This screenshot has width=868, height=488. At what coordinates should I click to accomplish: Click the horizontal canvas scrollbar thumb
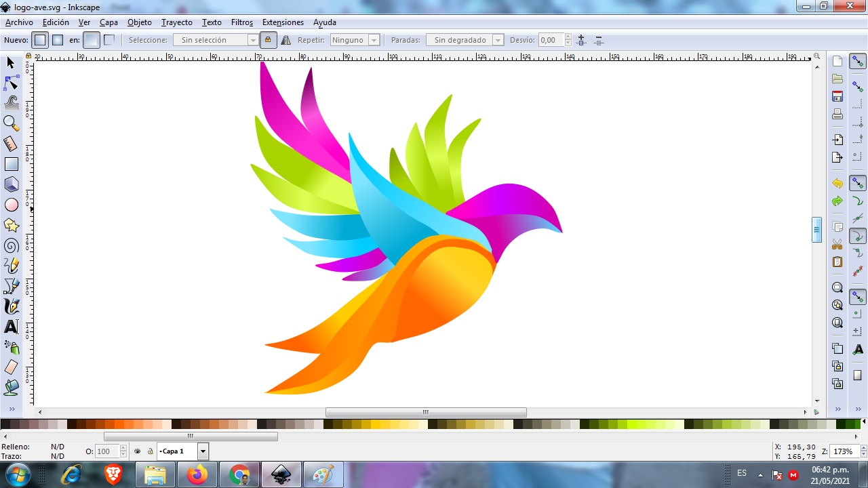[x=426, y=412]
